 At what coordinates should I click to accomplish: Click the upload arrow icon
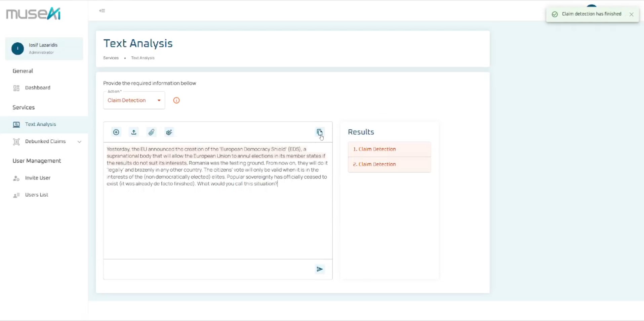point(134,132)
